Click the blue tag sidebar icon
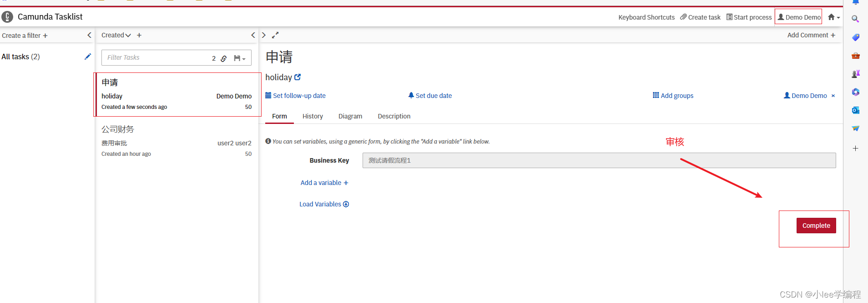The width and height of the screenshot is (868, 303). coord(855,37)
